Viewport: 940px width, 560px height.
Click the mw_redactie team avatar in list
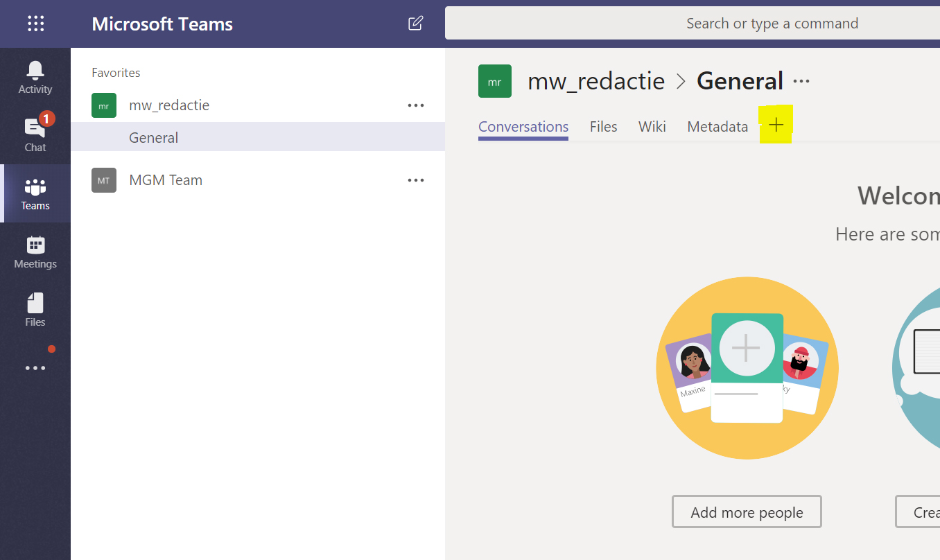[x=104, y=105]
